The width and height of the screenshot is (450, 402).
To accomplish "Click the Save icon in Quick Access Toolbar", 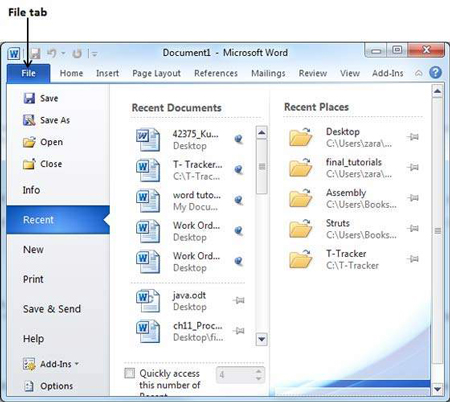I will click(x=35, y=53).
